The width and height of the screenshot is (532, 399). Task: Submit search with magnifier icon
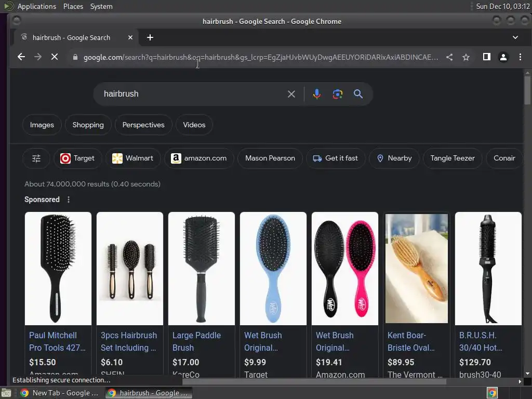[358, 94]
